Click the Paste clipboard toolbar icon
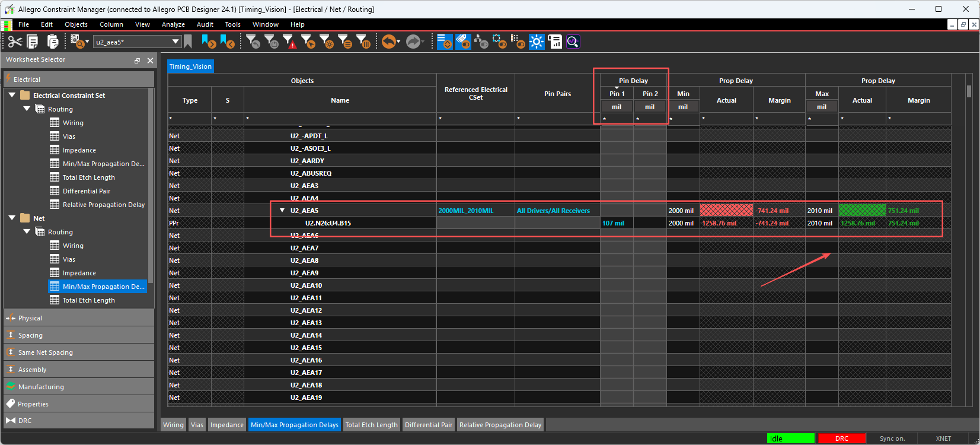This screenshot has width=980, height=445. pos(53,42)
